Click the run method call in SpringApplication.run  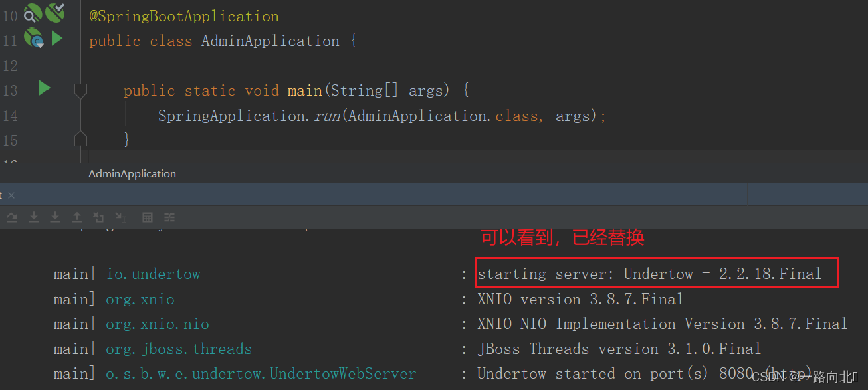(x=326, y=116)
